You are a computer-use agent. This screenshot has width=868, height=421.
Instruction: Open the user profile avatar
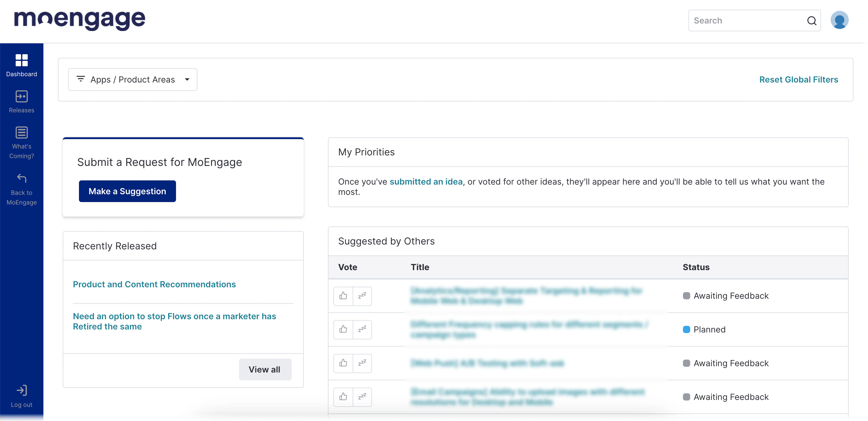click(x=839, y=20)
